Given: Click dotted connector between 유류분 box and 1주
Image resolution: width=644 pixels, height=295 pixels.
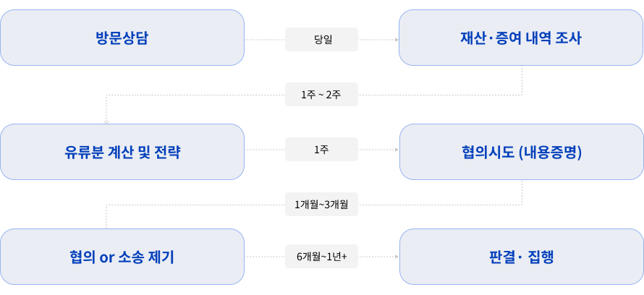Looking at the screenshot, I should click(x=265, y=150).
